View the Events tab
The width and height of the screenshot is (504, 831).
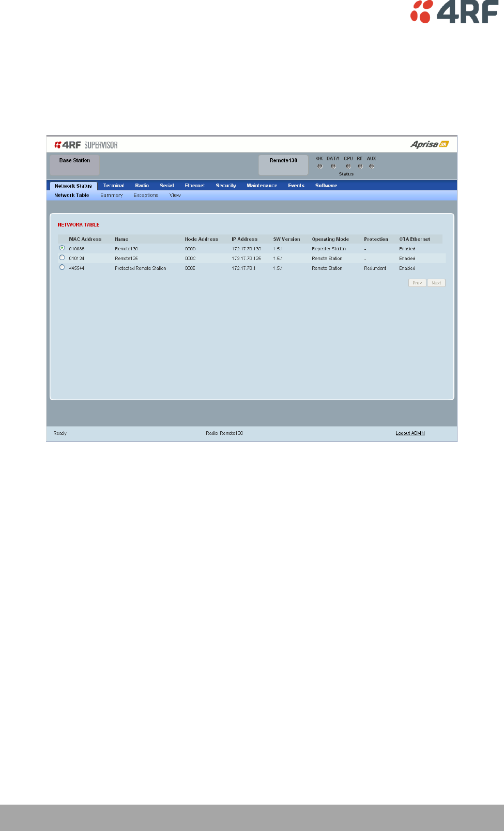pos(296,186)
